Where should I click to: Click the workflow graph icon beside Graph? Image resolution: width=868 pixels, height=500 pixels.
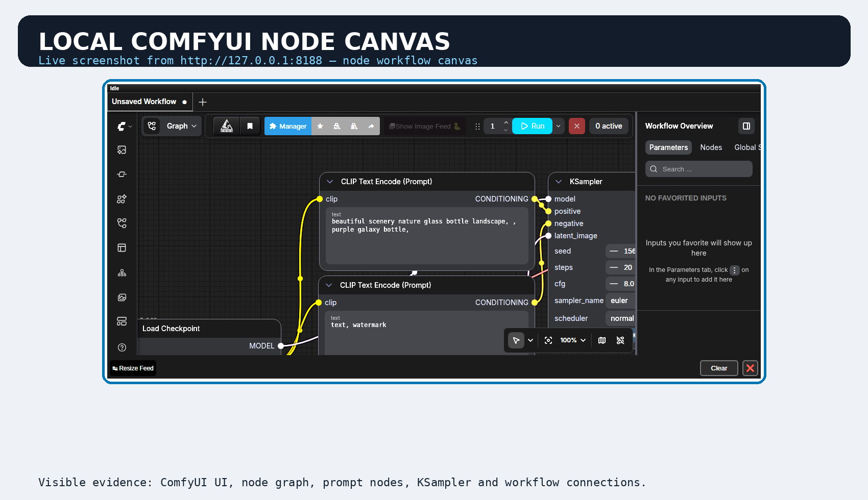click(x=152, y=126)
